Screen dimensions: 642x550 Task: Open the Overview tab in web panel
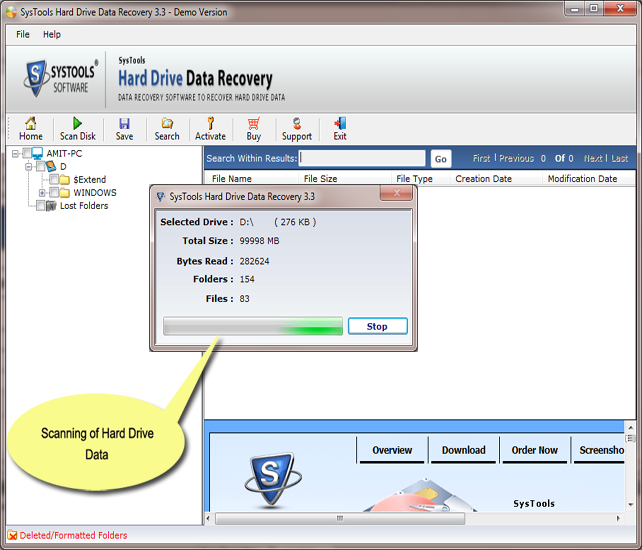point(392,450)
